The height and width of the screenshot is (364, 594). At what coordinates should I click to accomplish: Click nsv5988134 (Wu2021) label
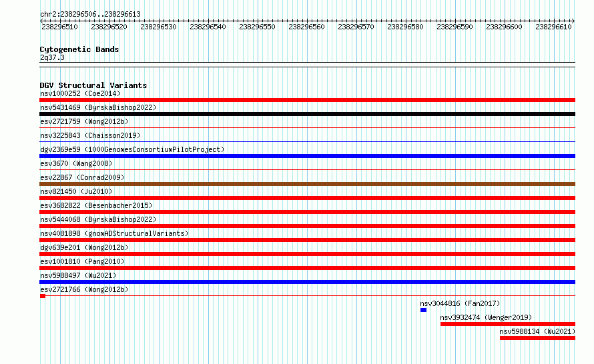[x=537, y=331]
